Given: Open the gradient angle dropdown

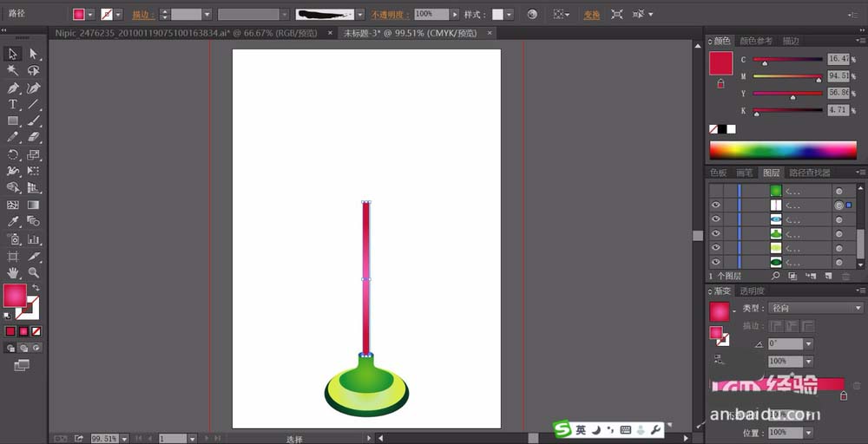Looking at the screenshot, I should [808, 344].
